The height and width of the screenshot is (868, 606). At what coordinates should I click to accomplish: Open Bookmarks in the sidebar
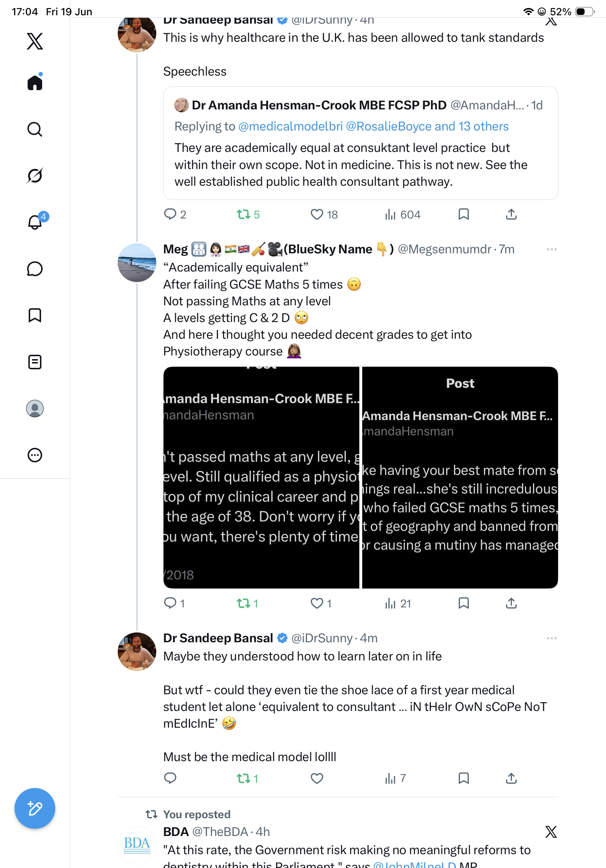click(35, 315)
